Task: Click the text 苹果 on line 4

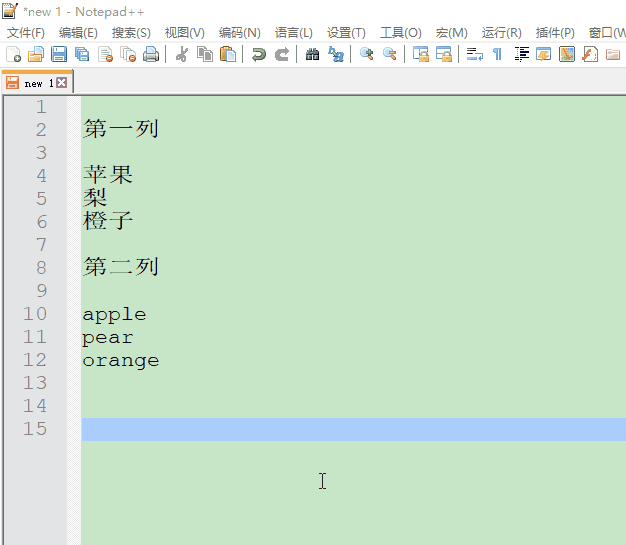Action: [x=108, y=175]
